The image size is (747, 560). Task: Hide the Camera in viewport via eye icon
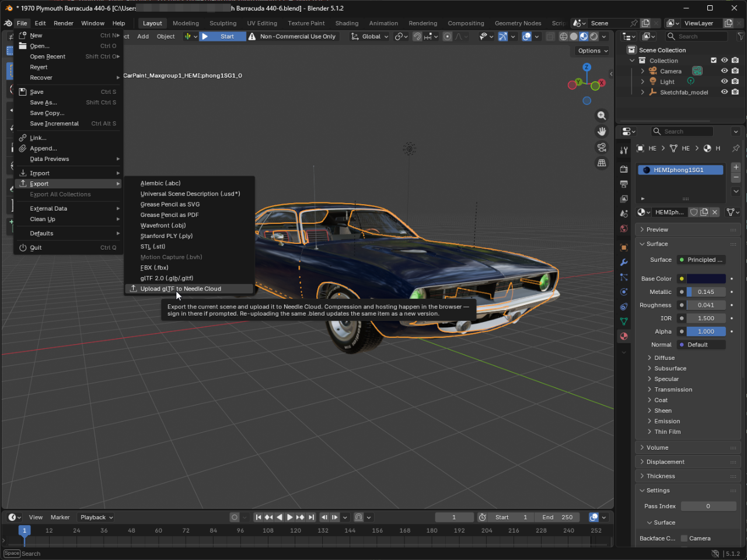pos(724,71)
